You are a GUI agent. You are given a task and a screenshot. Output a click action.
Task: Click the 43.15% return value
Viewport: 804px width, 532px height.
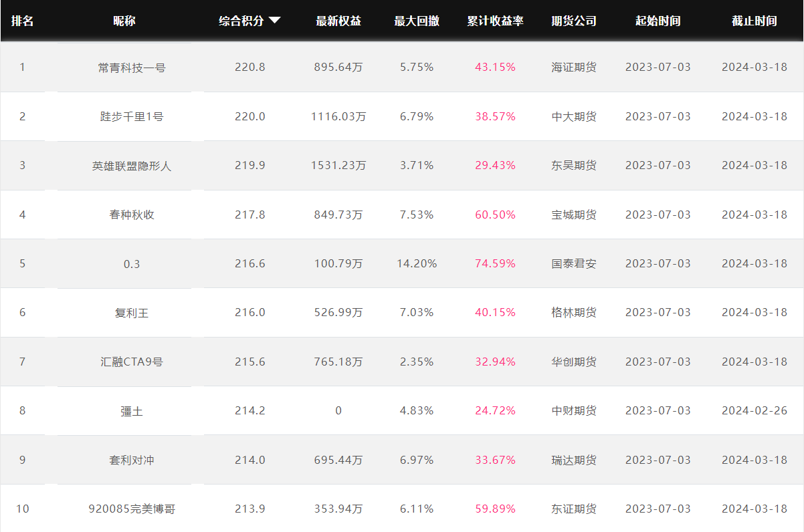point(495,67)
